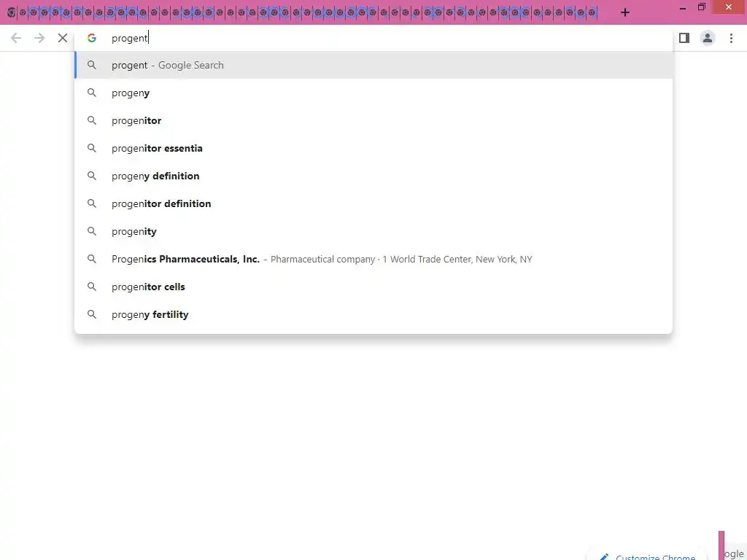Select 'progent - Google Search' suggestion

coord(373,65)
